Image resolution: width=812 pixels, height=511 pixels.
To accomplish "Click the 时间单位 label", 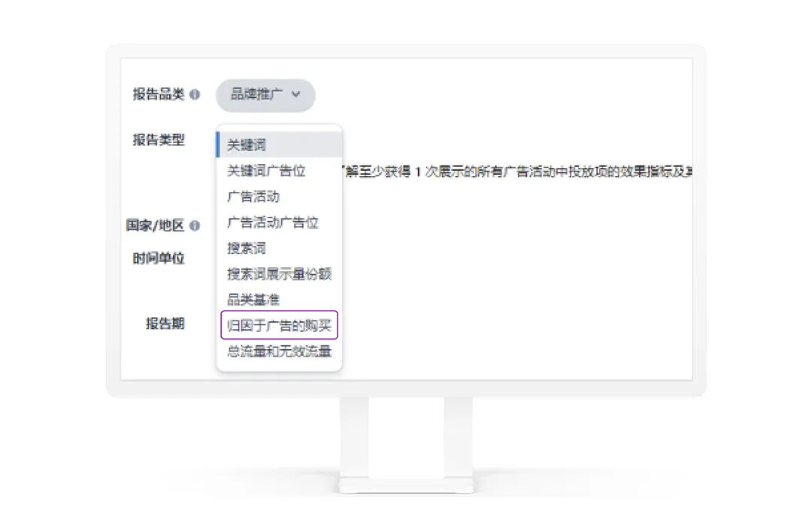I will (x=159, y=258).
